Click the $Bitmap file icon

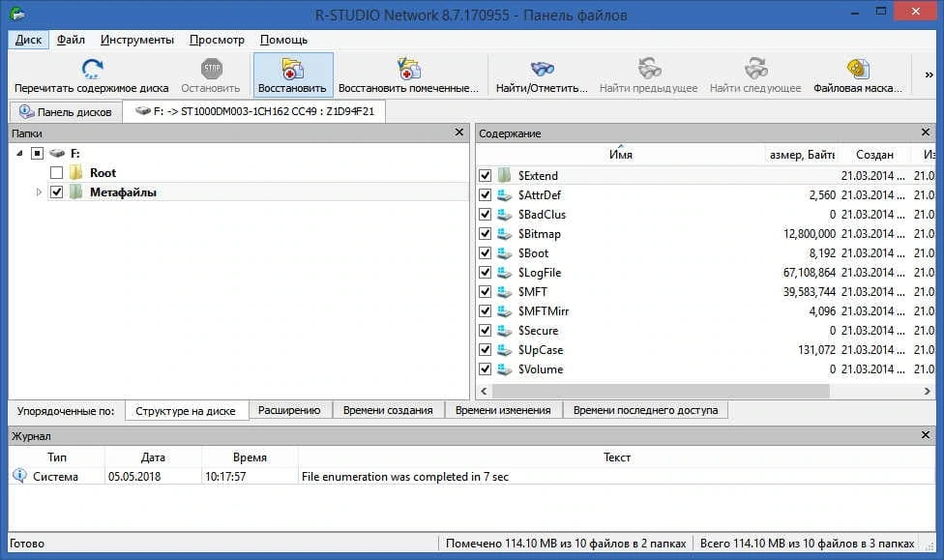pyautogui.click(x=505, y=234)
